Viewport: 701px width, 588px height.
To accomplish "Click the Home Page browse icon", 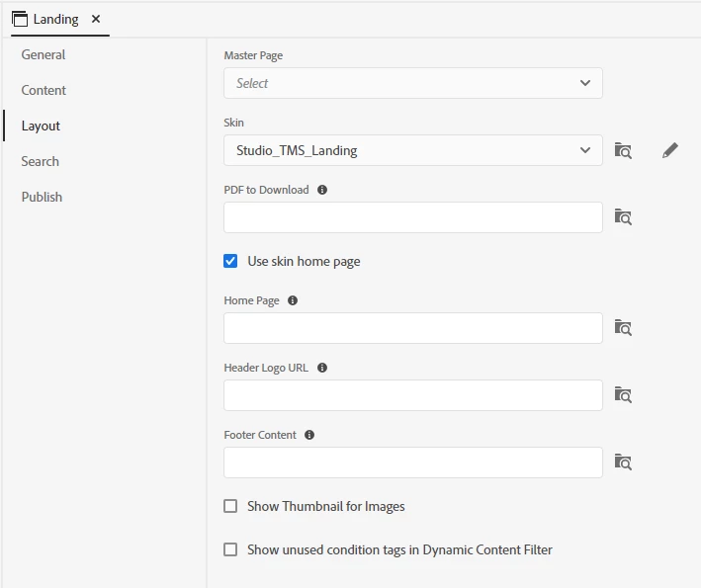I will [x=623, y=328].
